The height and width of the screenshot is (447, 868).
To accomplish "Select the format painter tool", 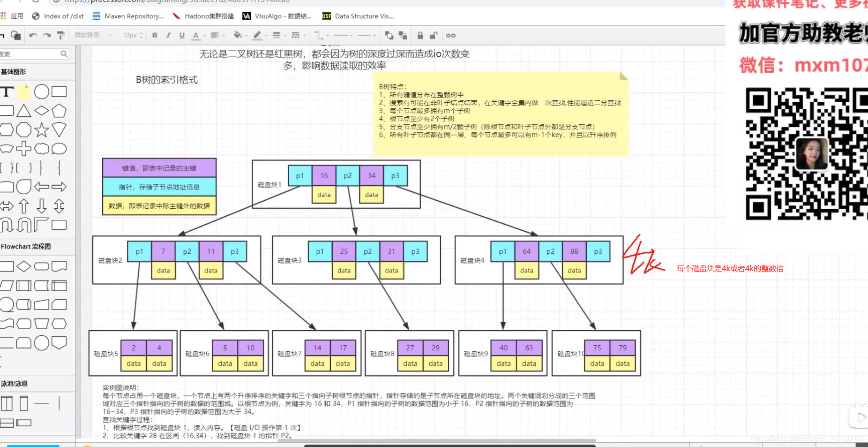I will coord(60,36).
